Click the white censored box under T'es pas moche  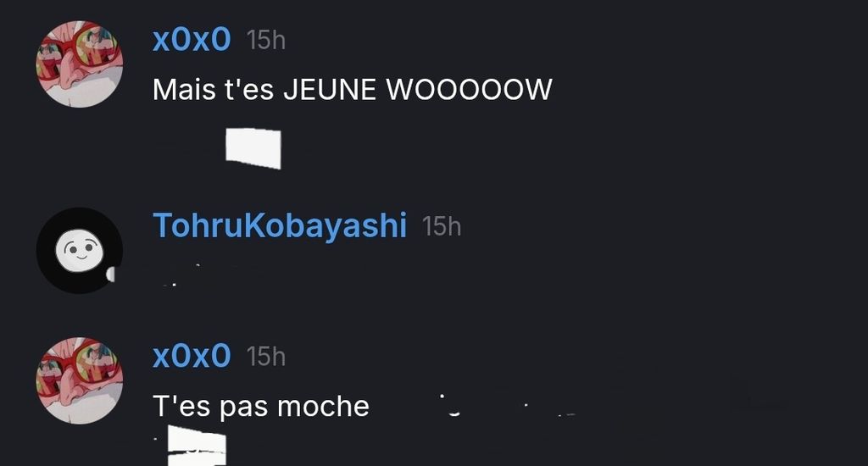pos(197,446)
